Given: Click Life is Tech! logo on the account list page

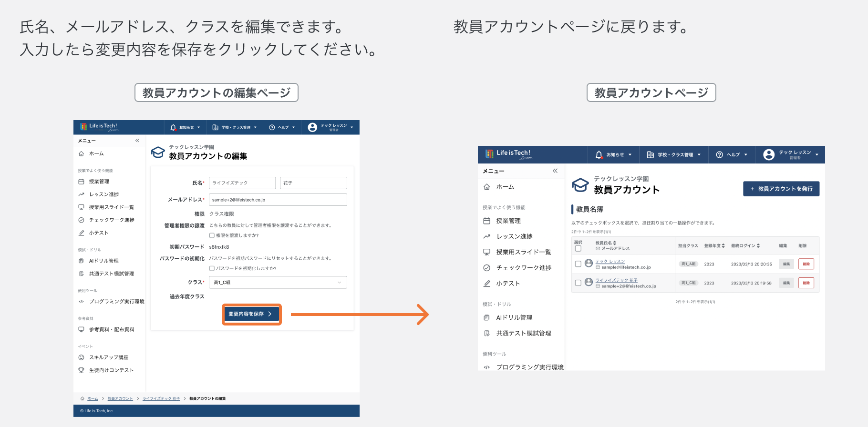Looking at the screenshot, I should (508, 154).
